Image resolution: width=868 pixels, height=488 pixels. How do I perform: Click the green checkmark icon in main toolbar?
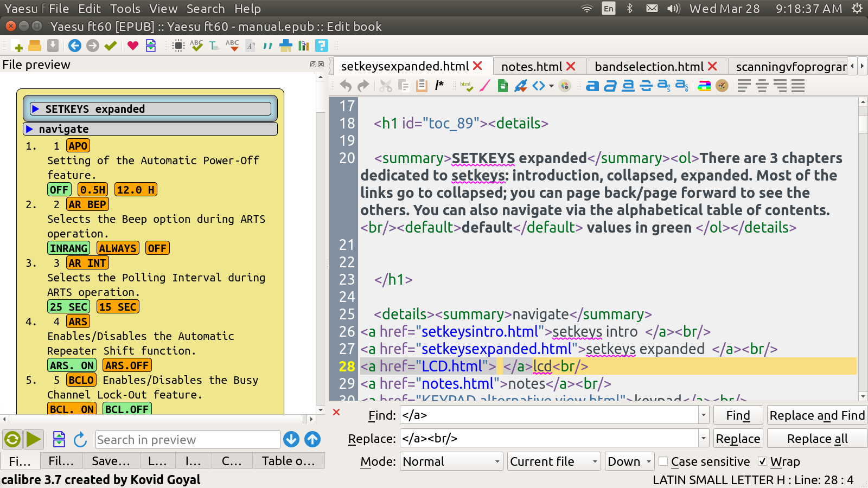click(x=111, y=46)
